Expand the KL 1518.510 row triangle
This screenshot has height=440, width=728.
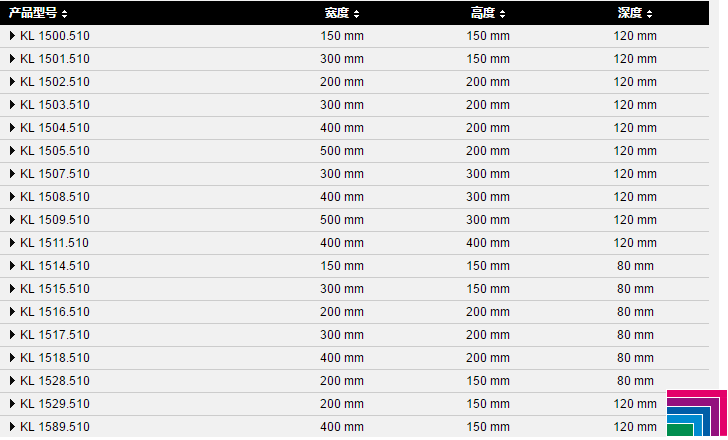pyautogui.click(x=13, y=358)
